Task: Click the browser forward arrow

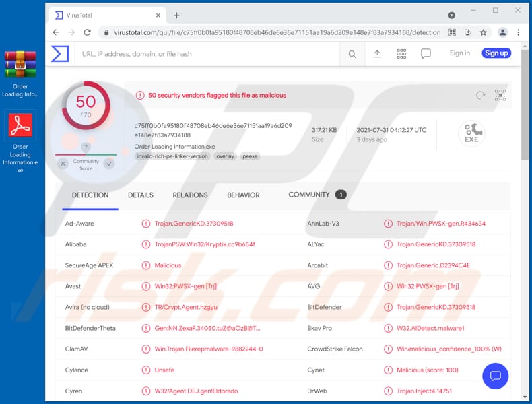Action: pos(71,32)
